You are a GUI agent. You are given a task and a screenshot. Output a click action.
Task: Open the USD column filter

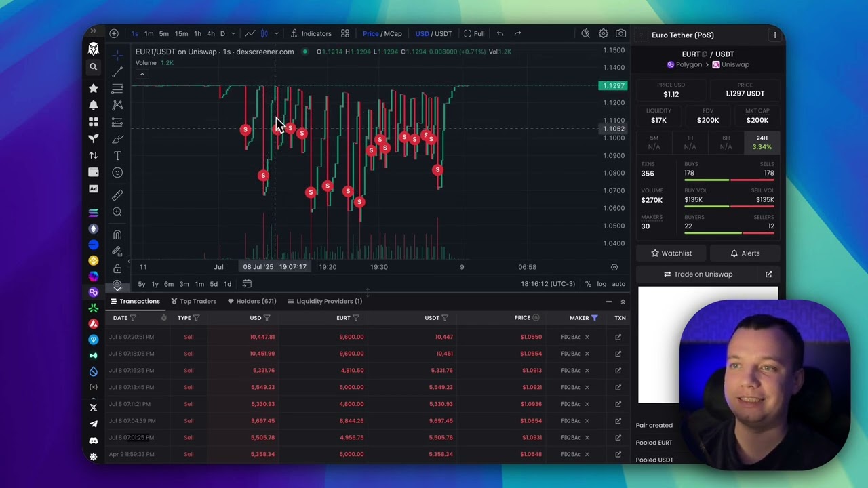pyautogui.click(x=267, y=318)
